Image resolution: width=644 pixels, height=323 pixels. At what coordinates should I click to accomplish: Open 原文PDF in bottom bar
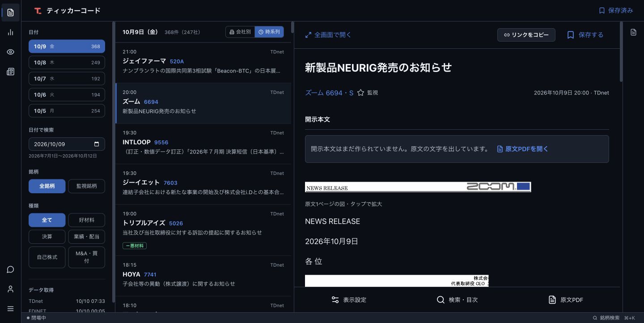566,300
